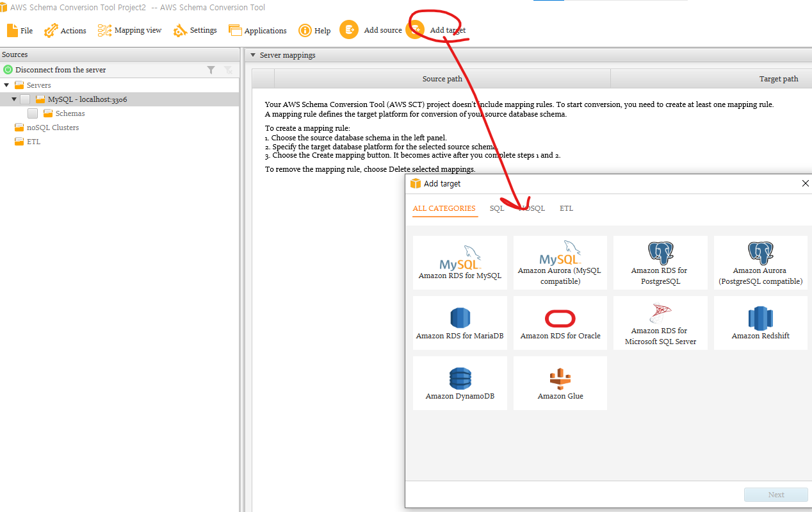The width and height of the screenshot is (812, 512).
Task: Click the noSQL Clusters folder icon
Action: (19, 128)
